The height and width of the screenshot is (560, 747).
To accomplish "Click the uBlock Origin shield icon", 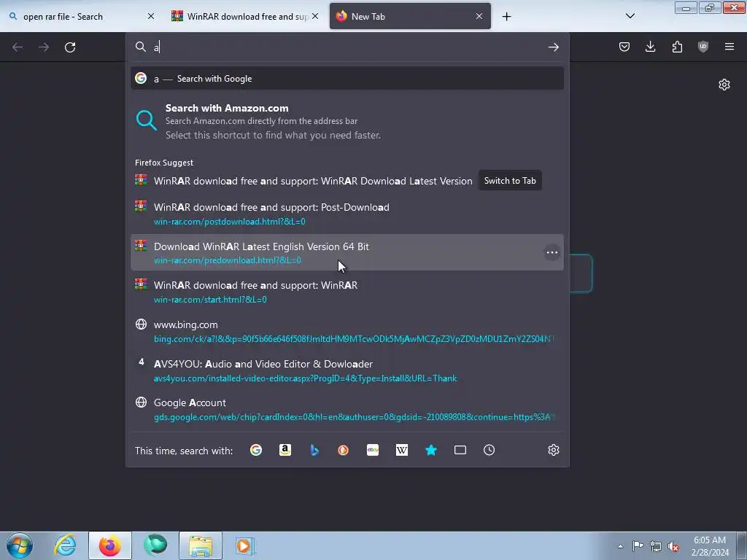I will point(703,47).
